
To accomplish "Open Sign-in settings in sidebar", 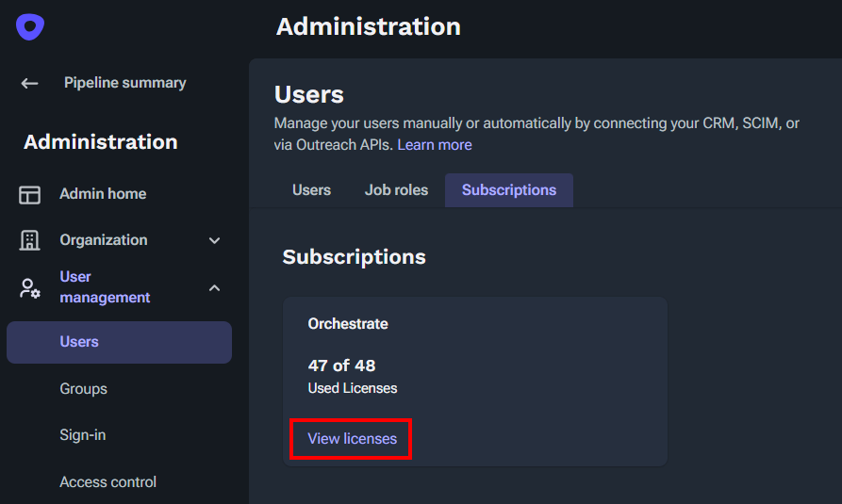I will [83, 435].
